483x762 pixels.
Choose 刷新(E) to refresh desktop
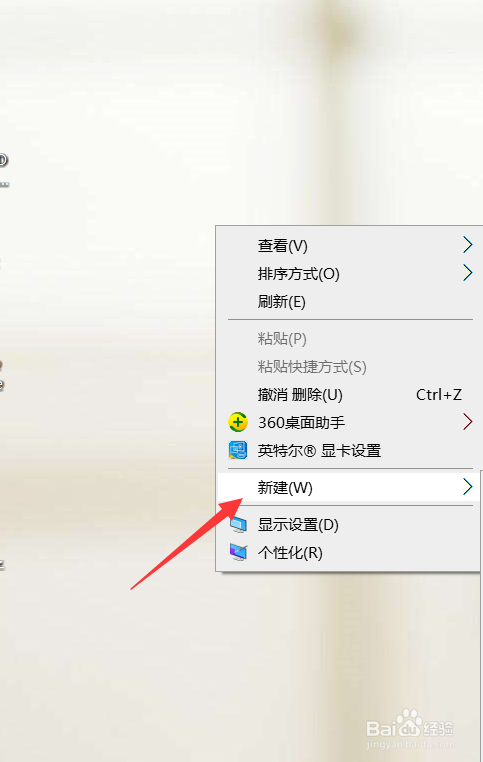(348, 302)
